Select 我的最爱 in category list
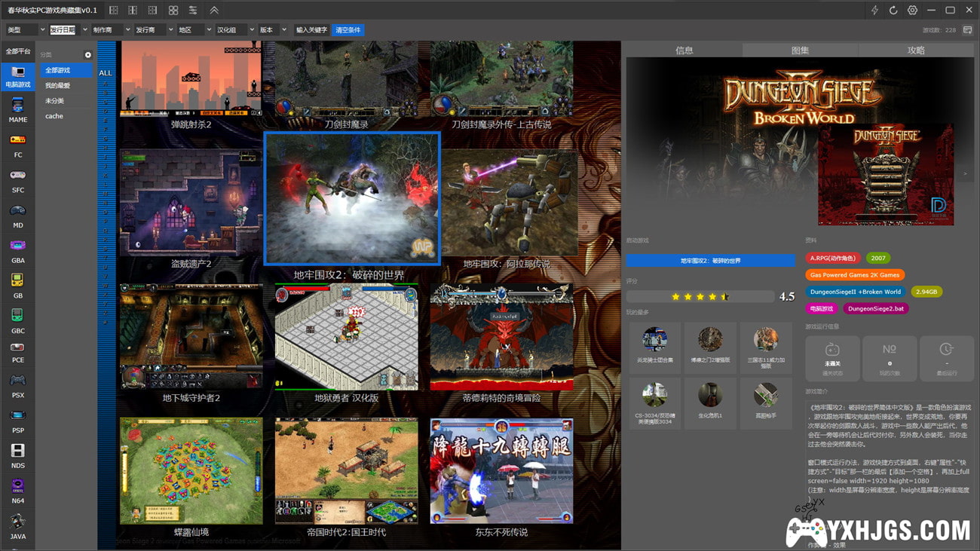Screen dimensions: 980x551 click(x=58, y=86)
